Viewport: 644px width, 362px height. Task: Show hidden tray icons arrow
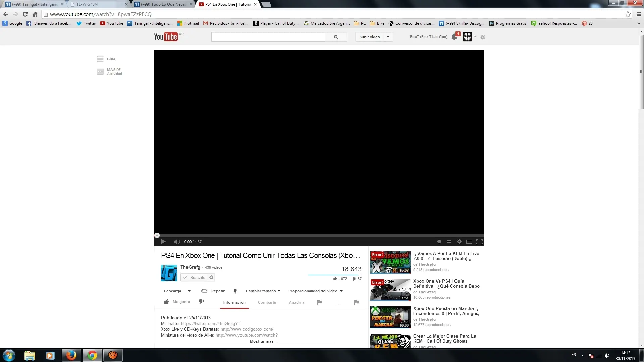[x=583, y=355]
